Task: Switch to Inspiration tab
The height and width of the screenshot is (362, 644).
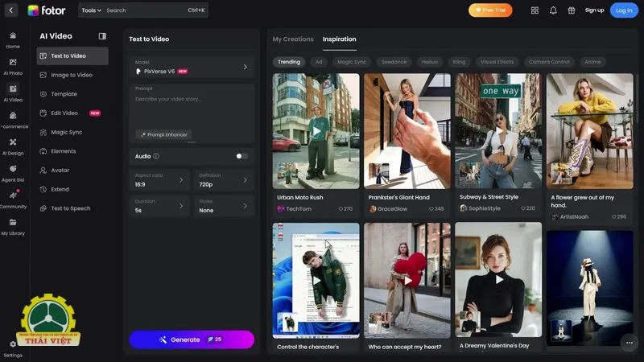Action: [339, 39]
